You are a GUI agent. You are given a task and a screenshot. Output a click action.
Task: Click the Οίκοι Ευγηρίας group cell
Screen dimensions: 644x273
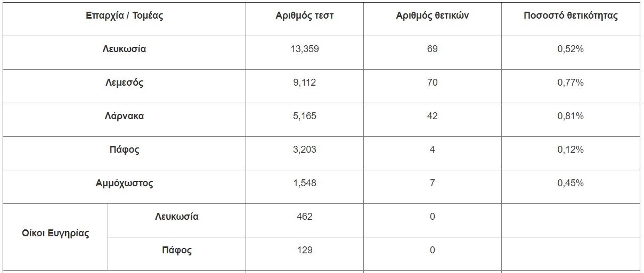point(55,233)
